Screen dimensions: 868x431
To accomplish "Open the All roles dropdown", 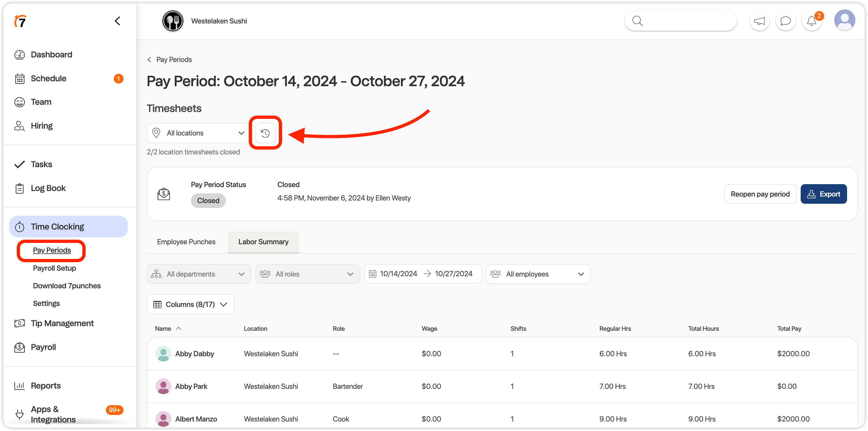I will tap(308, 274).
